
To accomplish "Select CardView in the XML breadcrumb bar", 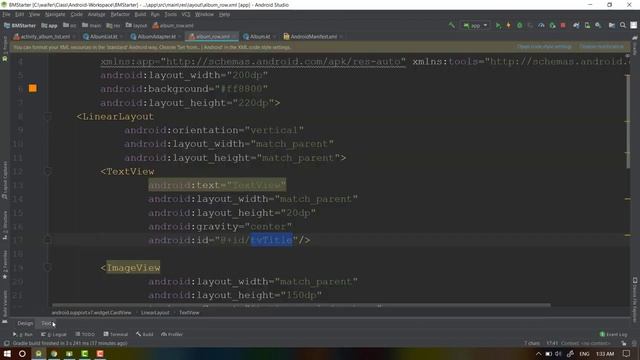I will pyautogui.click(x=91, y=313).
